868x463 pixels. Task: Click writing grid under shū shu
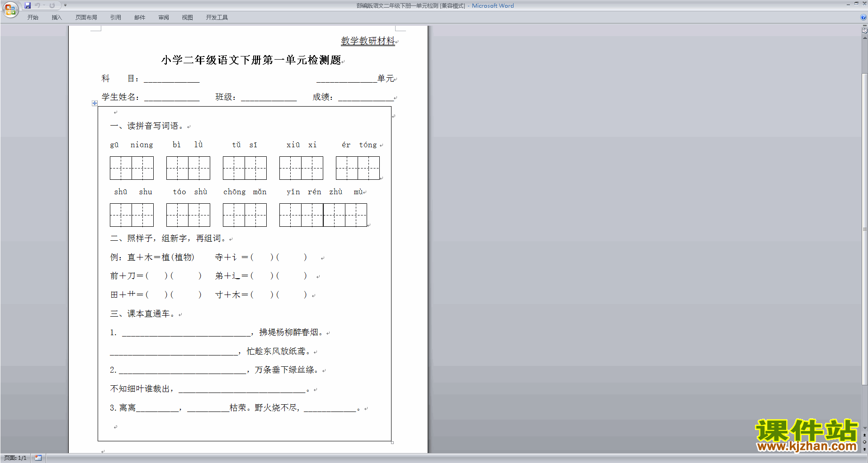click(x=132, y=215)
